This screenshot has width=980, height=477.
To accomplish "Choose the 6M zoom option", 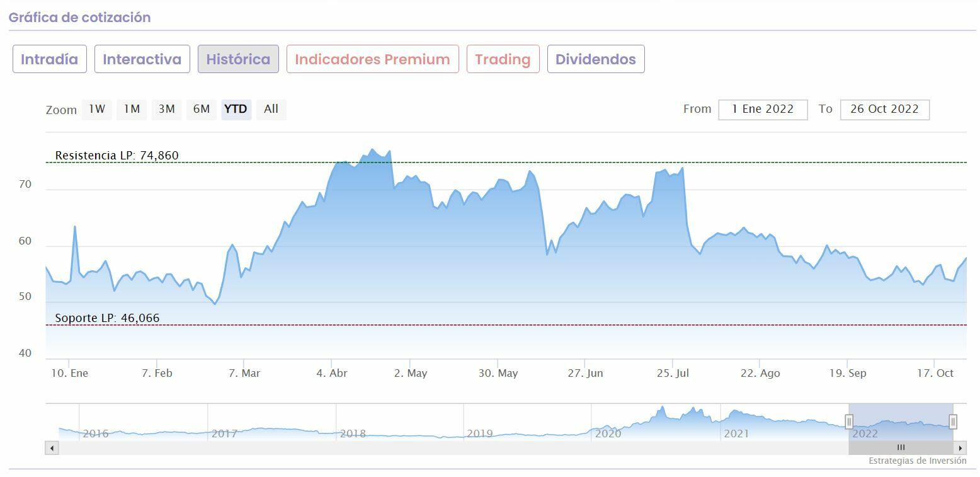I will [202, 109].
